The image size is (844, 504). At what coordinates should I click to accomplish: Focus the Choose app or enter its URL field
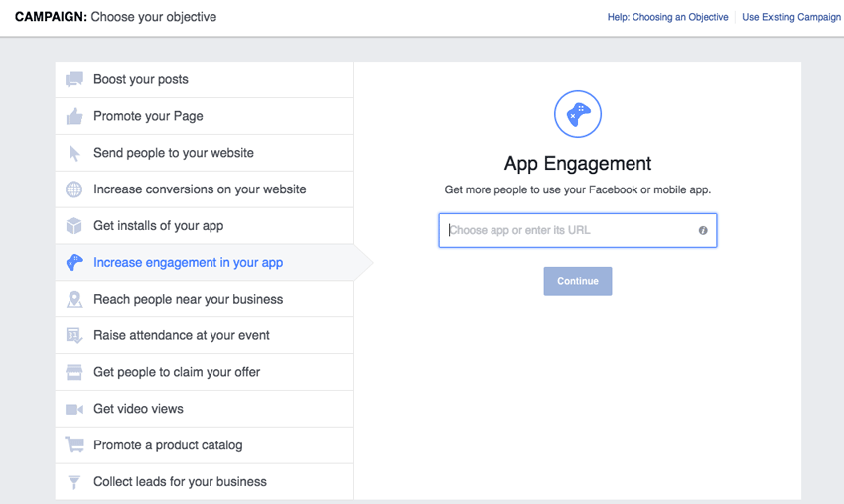(578, 231)
